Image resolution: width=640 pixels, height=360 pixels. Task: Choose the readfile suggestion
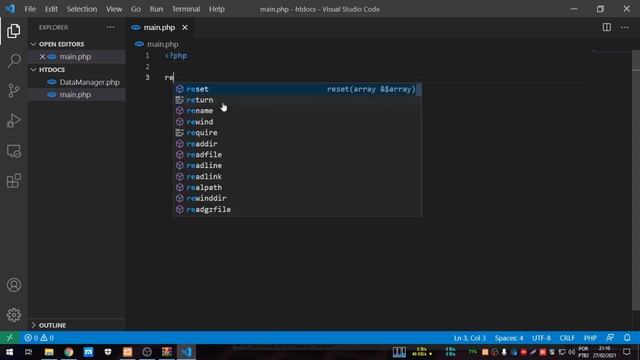297,155
